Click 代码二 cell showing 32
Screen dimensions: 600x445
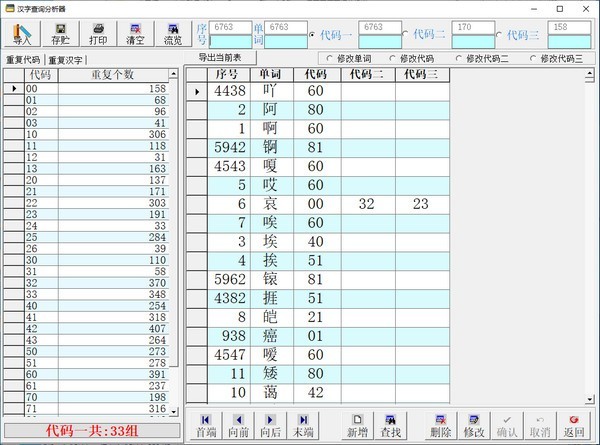[368, 204]
